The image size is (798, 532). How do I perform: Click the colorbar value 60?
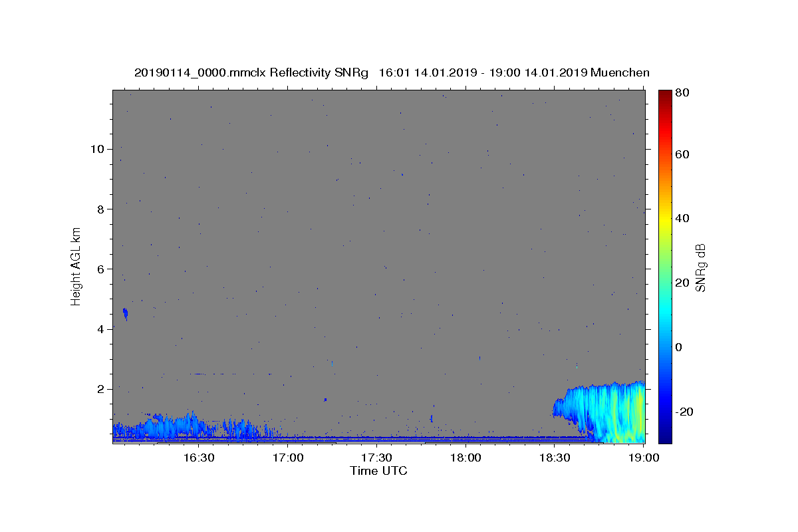[682, 154]
